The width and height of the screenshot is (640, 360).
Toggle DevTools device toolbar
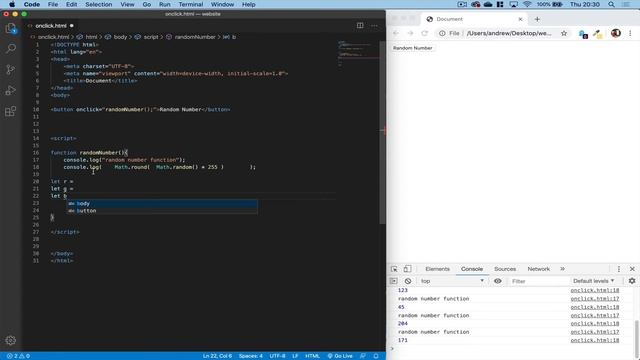[407, 269]
